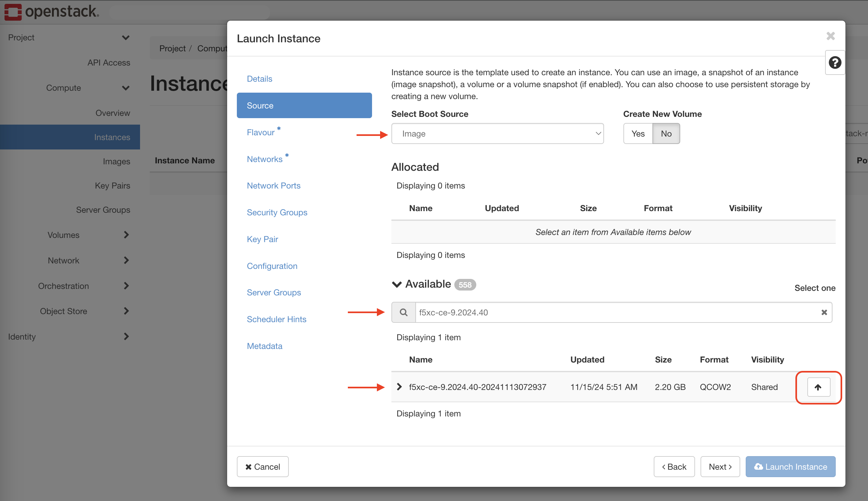This screenshot has width=868, height=501.
Task: Click the available images filter field
Action: pos(616,312)
